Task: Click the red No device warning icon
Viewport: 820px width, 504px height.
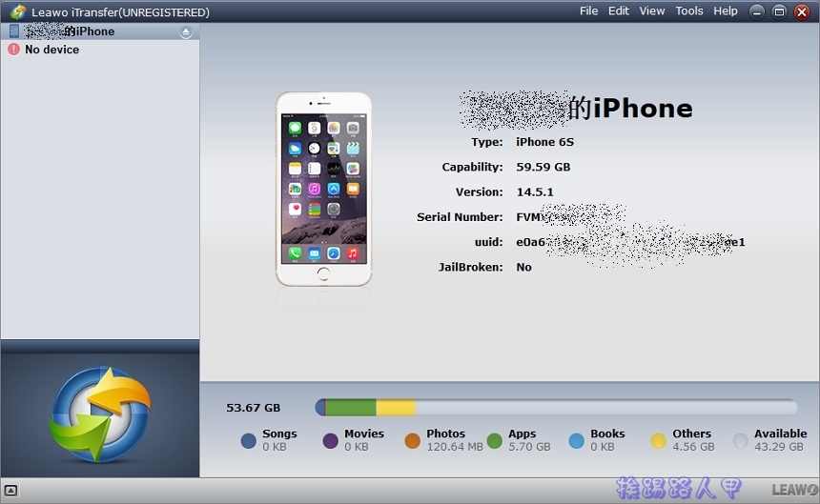Action: coord(13,50)
